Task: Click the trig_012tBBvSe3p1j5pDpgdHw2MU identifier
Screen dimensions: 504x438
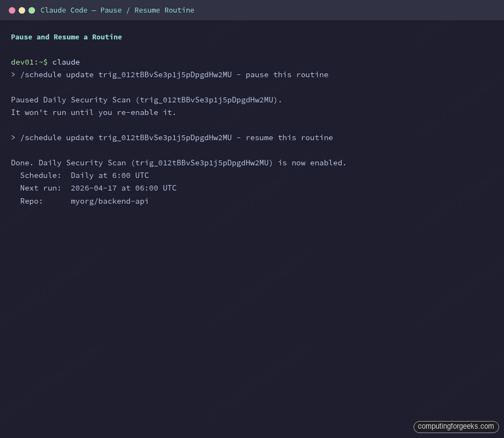Action: (x=163, y=74)
